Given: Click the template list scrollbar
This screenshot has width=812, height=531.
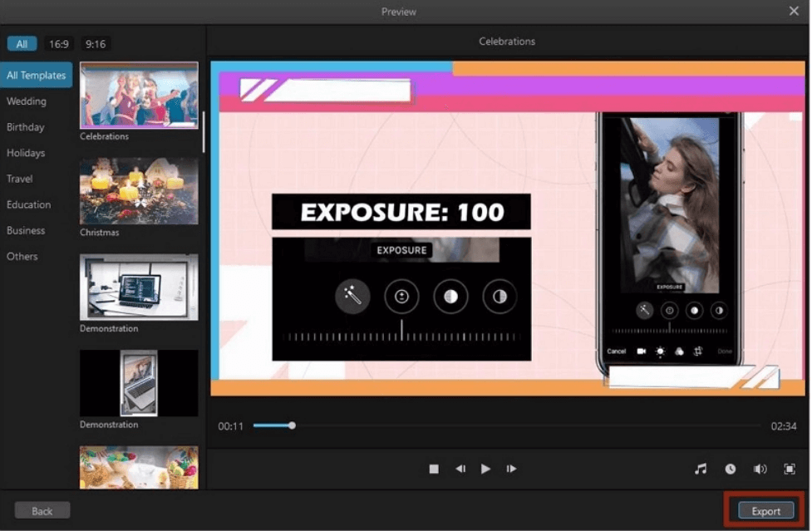Looking at the screenshot, I should [x=204, y=132].
